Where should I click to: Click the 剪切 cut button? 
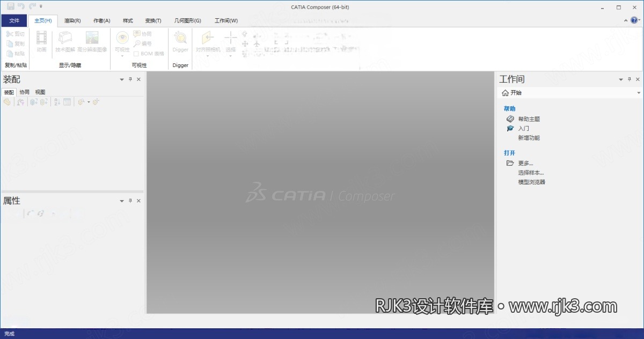pos(15,34)
